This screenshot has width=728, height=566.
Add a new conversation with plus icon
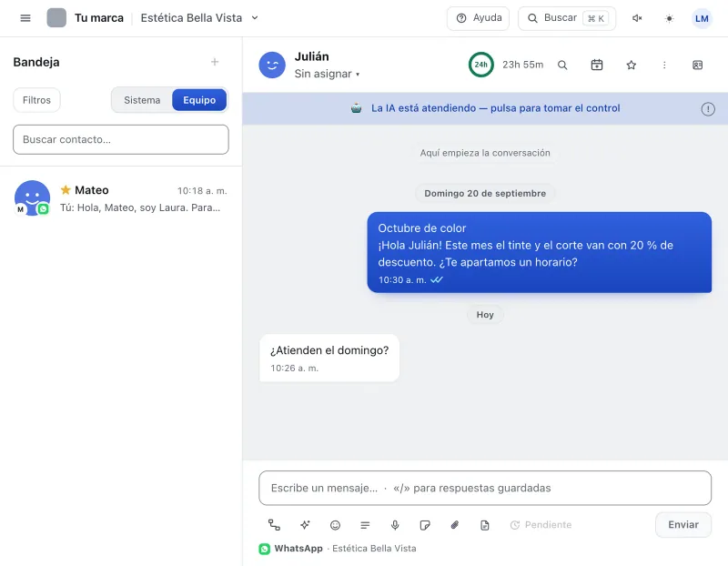(x=215, y=62)
